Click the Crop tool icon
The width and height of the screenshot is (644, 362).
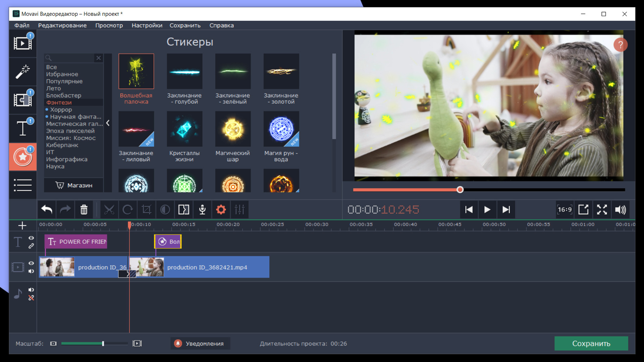[147, 210]
